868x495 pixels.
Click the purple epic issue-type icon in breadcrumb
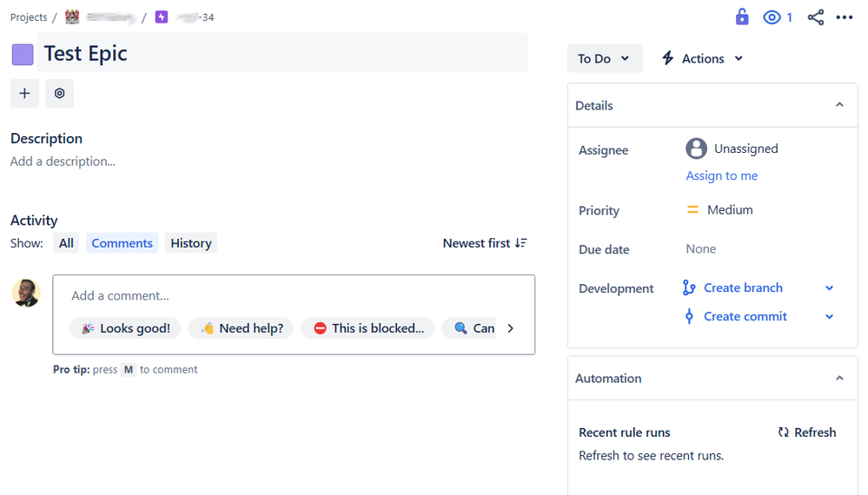point(161,17)
